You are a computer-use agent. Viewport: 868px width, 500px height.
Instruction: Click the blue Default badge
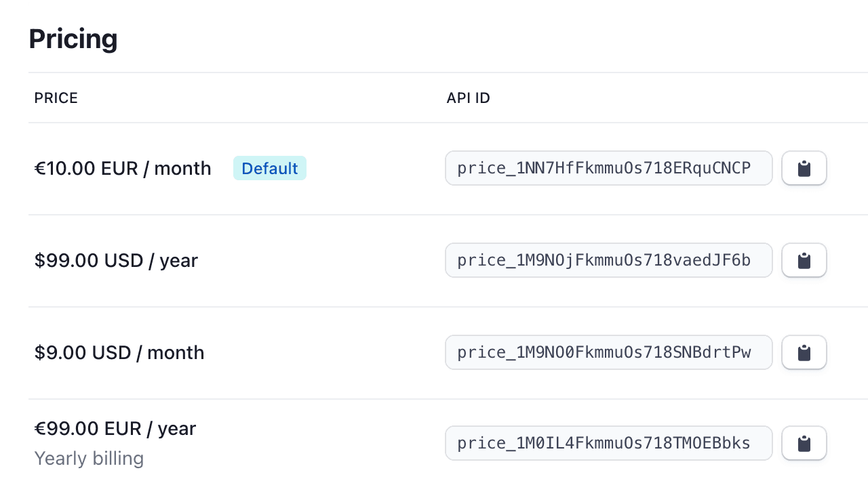coord(270,168)
